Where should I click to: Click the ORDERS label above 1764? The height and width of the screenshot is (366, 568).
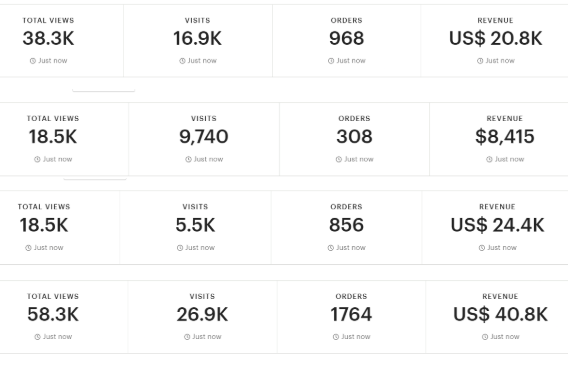pos(351,296)
